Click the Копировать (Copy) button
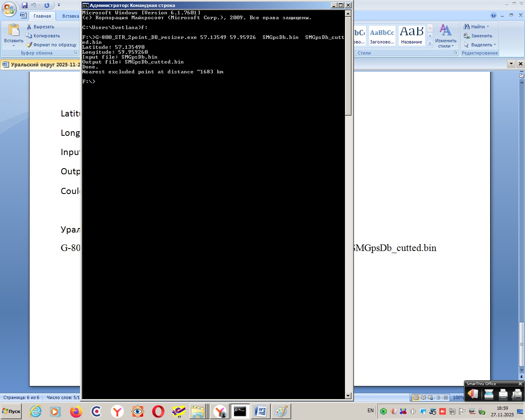The height and width of the screenshot is (420, 525). coord(43,36)
